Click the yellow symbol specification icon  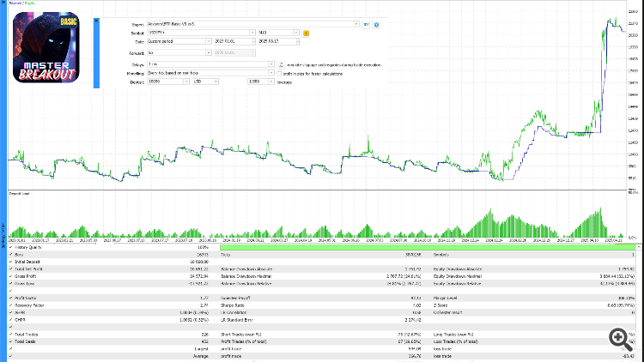(307, 33)
